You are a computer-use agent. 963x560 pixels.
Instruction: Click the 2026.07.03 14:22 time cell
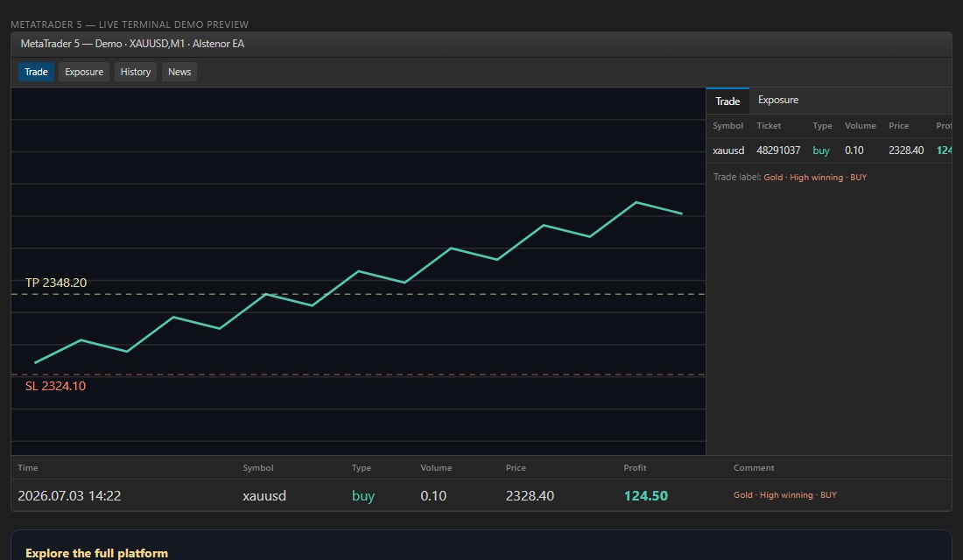[x=69, y=496]
